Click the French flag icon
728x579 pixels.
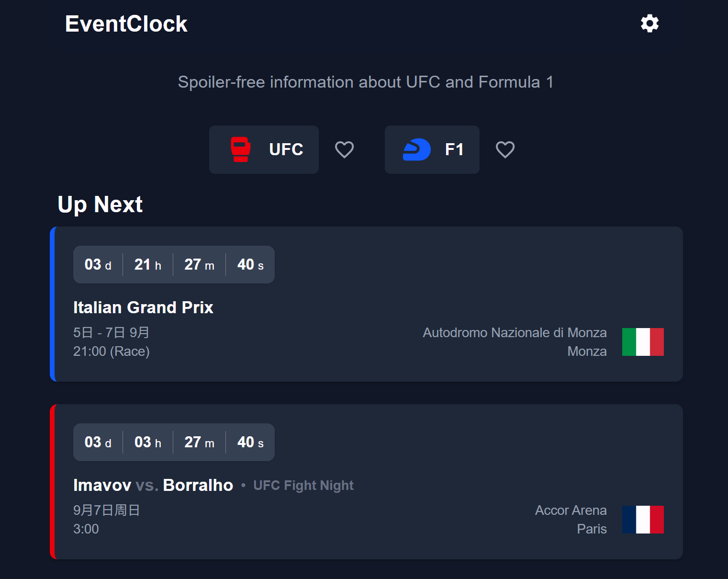[x=643, y=520]
